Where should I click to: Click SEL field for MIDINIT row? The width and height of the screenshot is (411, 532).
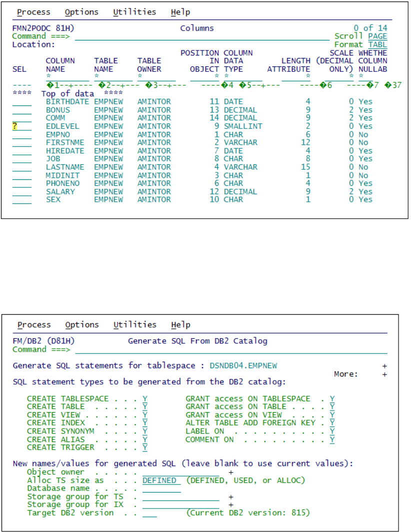tap(21, 175)
